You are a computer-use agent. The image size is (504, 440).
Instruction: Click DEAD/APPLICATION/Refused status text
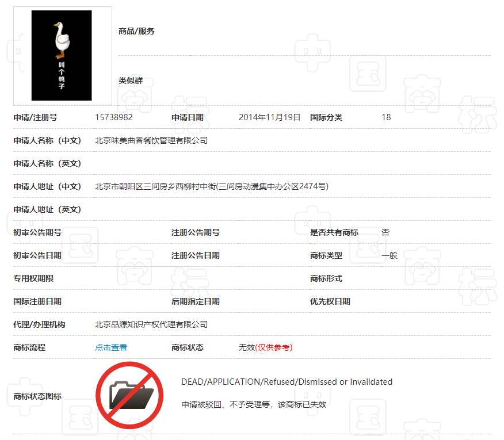tap(287, 382)
